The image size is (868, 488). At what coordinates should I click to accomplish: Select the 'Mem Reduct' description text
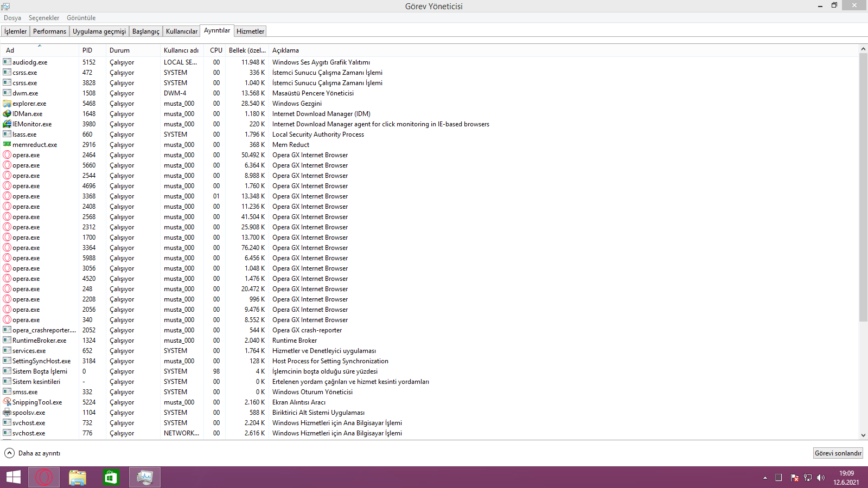(x=291, y=145)
